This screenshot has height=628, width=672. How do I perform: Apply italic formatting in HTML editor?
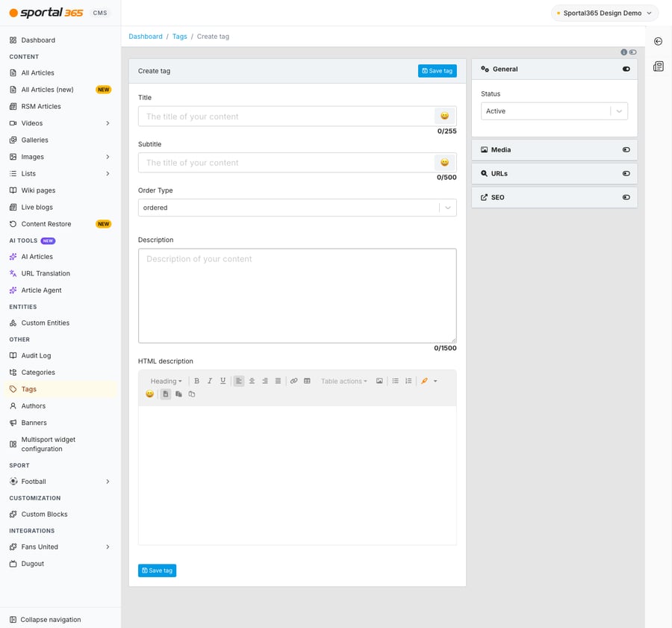pos(210,381)
